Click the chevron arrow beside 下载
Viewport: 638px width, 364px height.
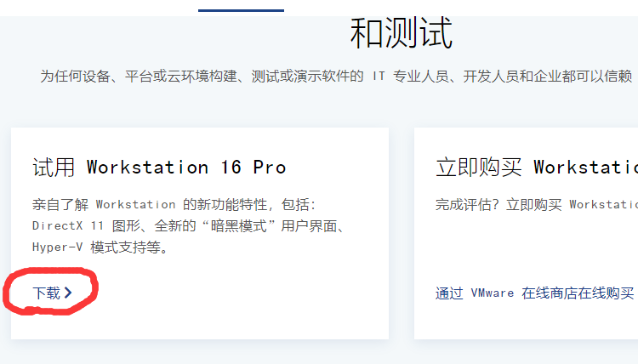pos(68,293)
